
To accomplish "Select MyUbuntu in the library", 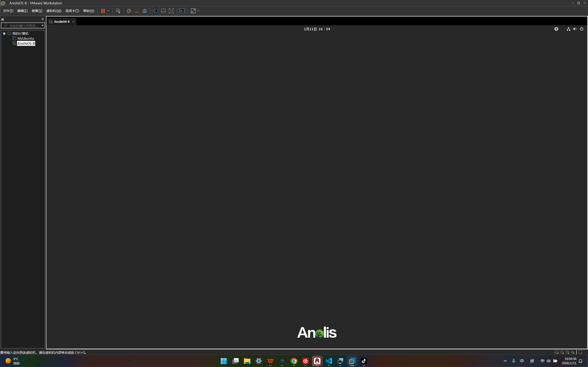I will pos(25,38).
